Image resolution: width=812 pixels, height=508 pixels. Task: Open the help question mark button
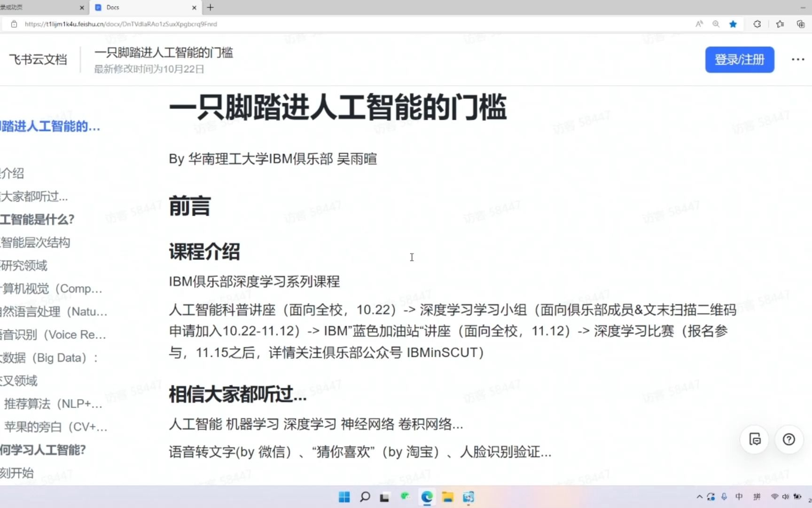click(789, 439)
